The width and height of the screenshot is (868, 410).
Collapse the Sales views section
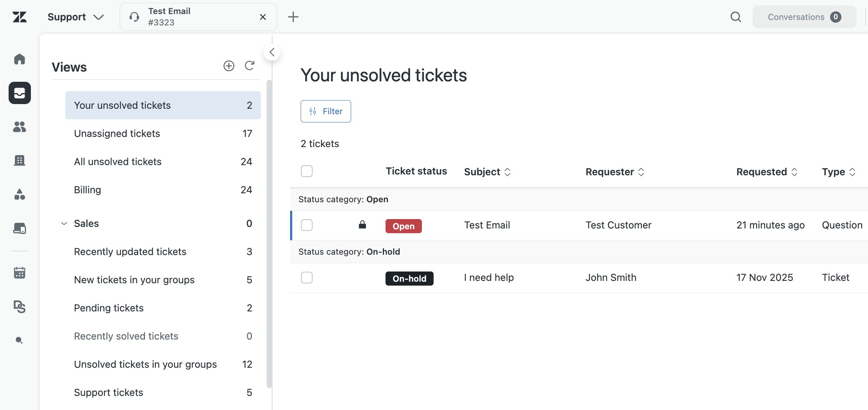[64, 223]
